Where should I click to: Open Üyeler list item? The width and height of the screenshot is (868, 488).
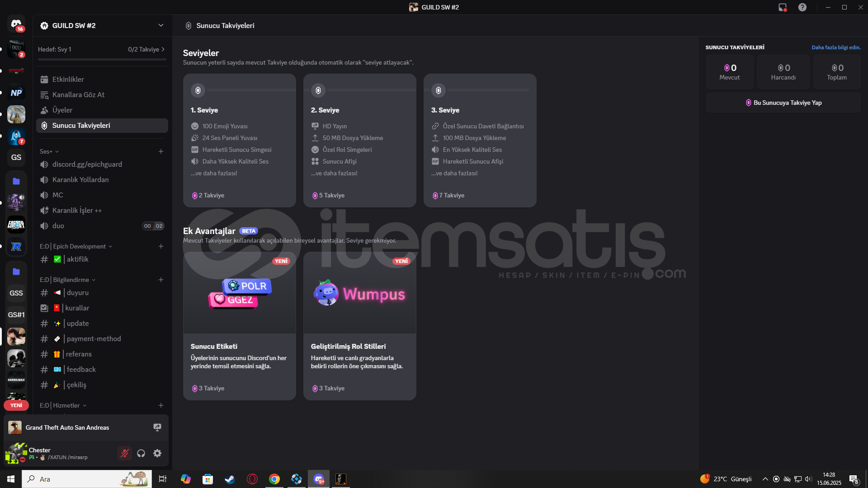tap(102, 110)
